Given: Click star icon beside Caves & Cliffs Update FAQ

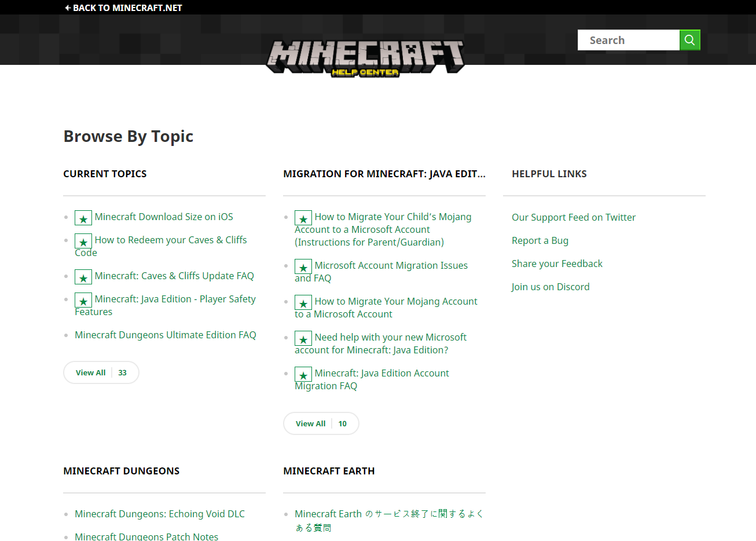Looking at the screenshot, I should (83, 277).
